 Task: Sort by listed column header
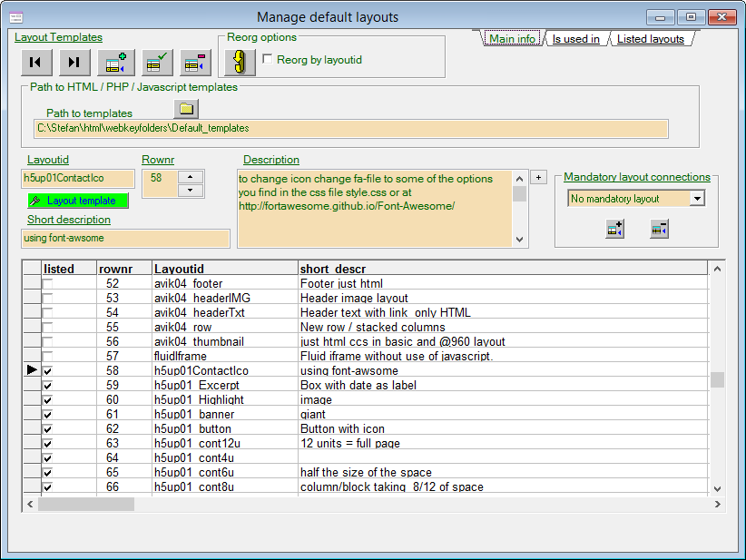pos(70,269)
